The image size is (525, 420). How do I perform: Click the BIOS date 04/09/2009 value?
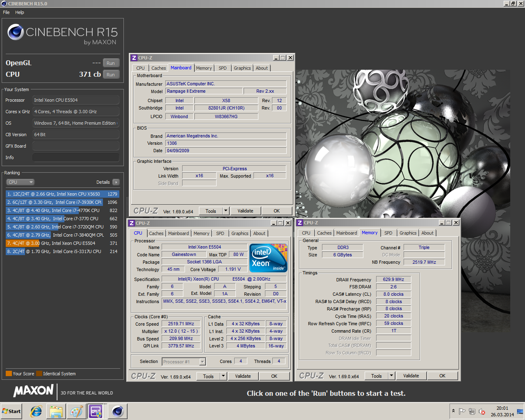pos(226,151)
